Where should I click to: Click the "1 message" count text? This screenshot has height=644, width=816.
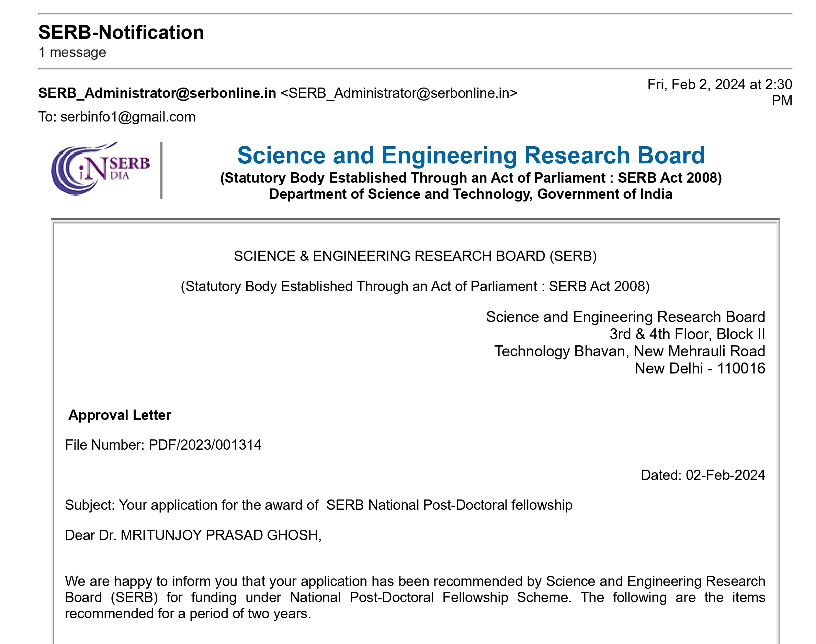point(72,53)
